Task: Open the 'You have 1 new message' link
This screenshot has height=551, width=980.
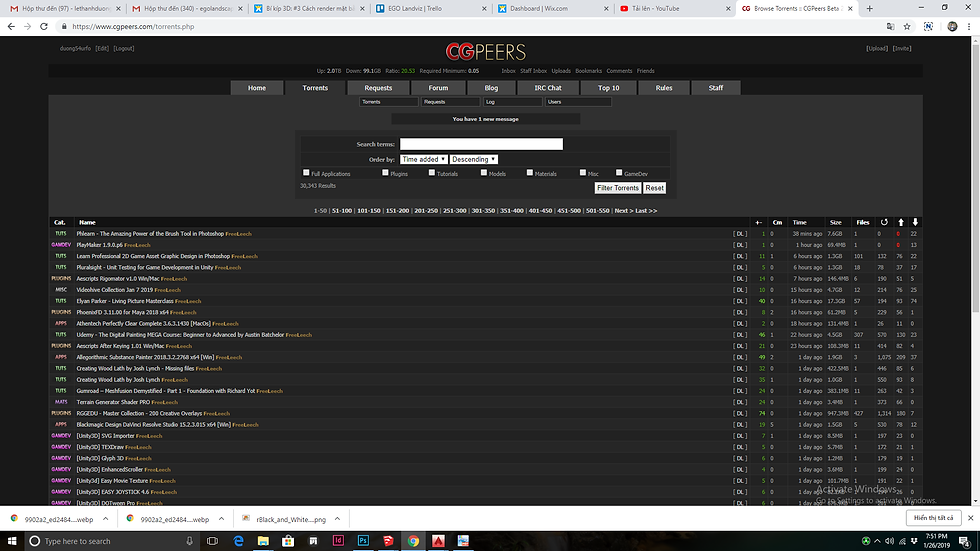Action: click(486, 119)
